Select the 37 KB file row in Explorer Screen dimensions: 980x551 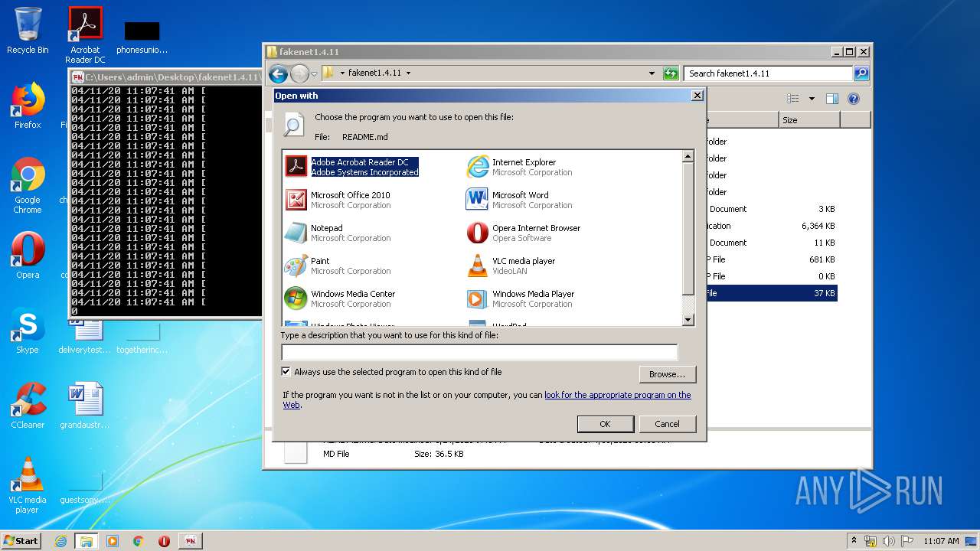point(772,293)
